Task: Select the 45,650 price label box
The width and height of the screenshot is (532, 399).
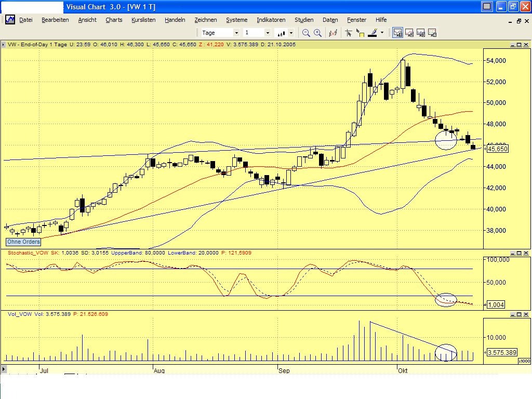Action: pyautogui.click(x=498, y=148)
